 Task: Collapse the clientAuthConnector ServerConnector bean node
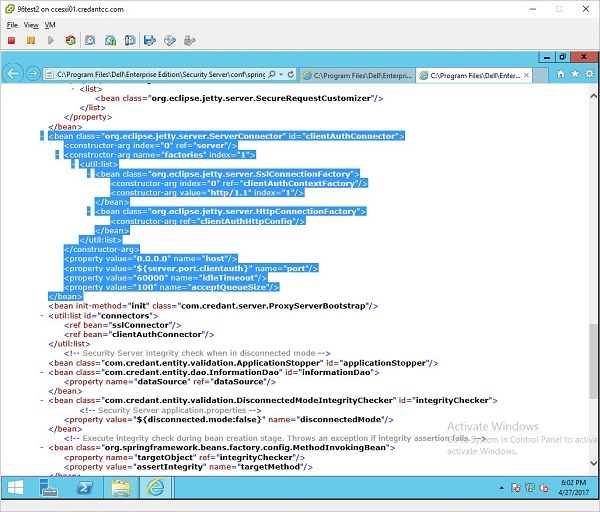[x=41, y=136]
